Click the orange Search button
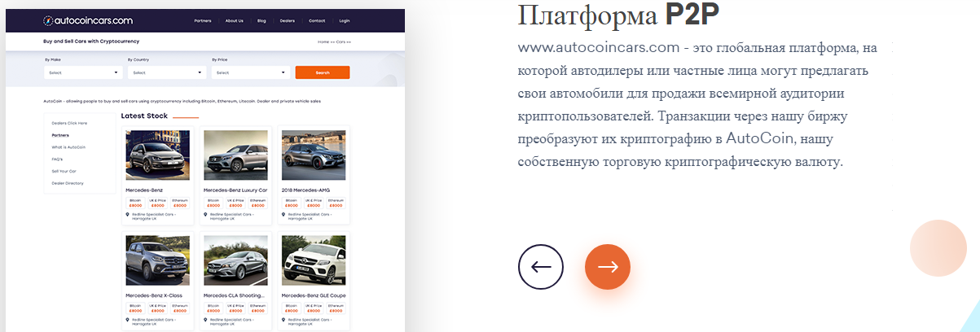Viewport: 980px width, 332px height. pyautogui.click(x=323, y=72)
